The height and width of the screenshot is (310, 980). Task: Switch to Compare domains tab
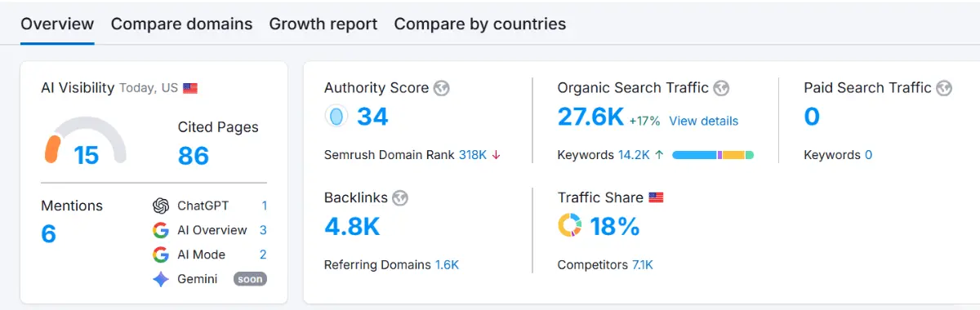(181, 24)
